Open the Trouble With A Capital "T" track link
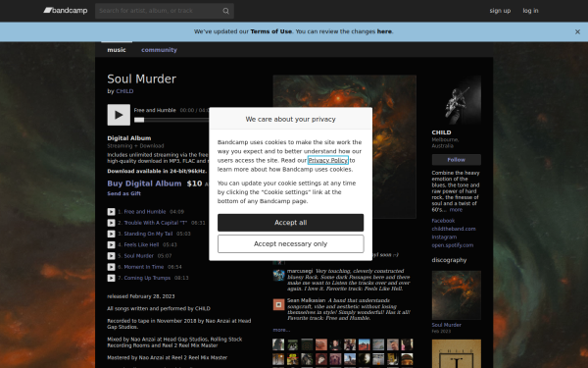Viewport: 588px width, 368px height. [x=155, y=223]
